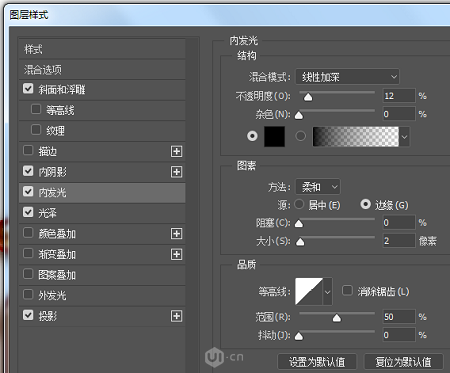Uncheck the 内阴影 checkbox
Image resolution: width=450 pixels, height=373 pixels.
28,171
